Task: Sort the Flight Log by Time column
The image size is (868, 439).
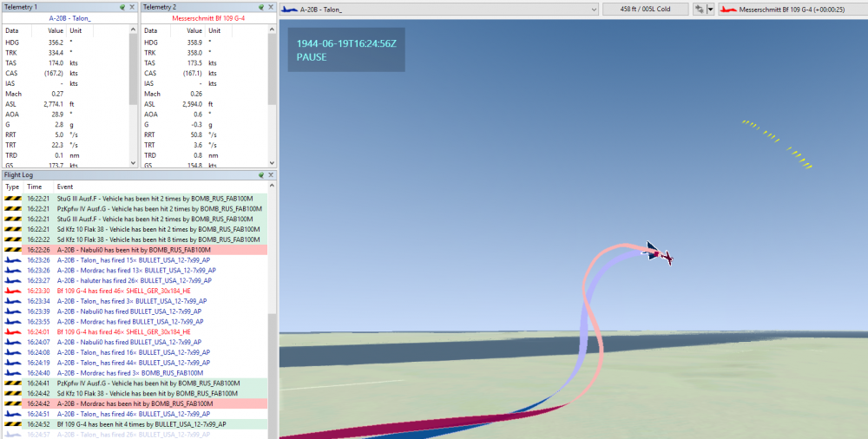Action: (35, 187)
